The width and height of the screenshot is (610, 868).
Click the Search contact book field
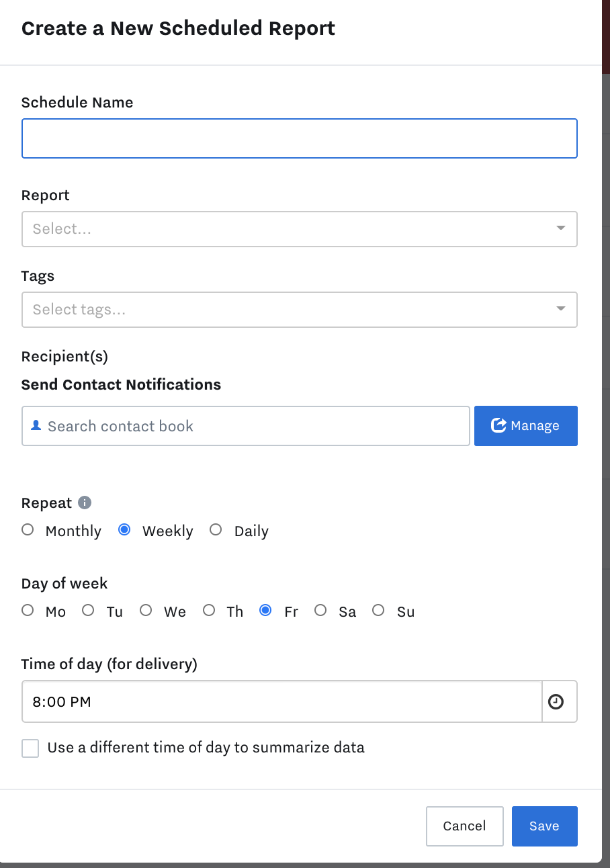coord(246,426)
